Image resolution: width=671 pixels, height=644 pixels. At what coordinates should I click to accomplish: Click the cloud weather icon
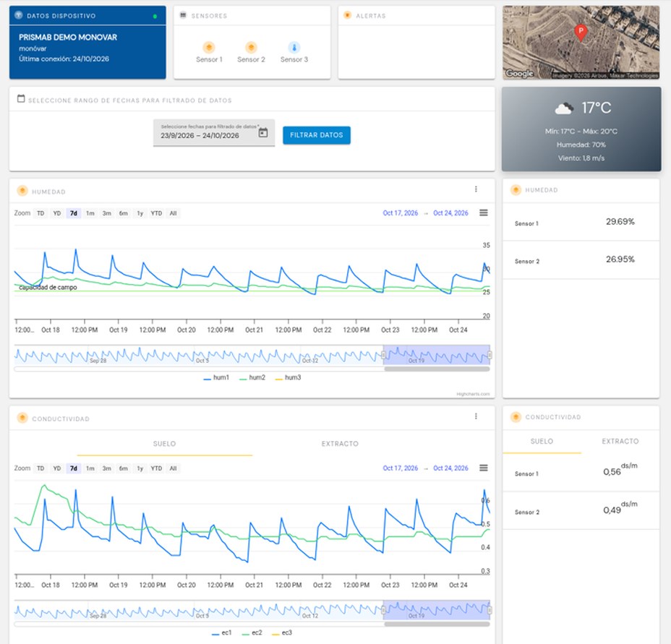pyautogui.click(x=564, y=108)
